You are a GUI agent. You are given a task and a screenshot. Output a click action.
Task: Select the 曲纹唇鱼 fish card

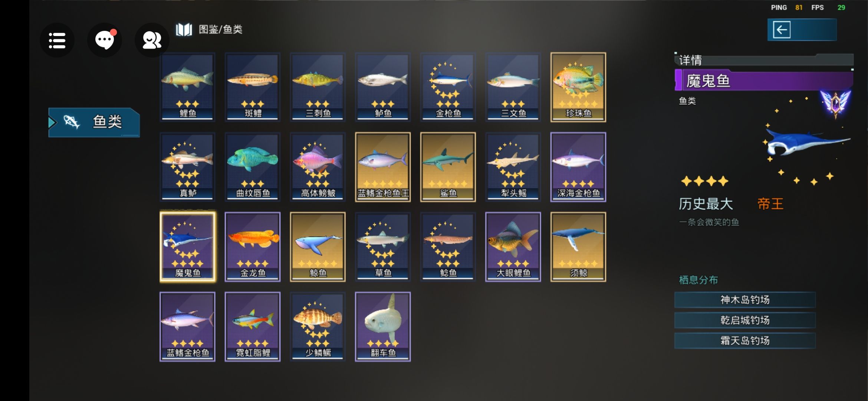pyautogui.click(x=253, y=167)
